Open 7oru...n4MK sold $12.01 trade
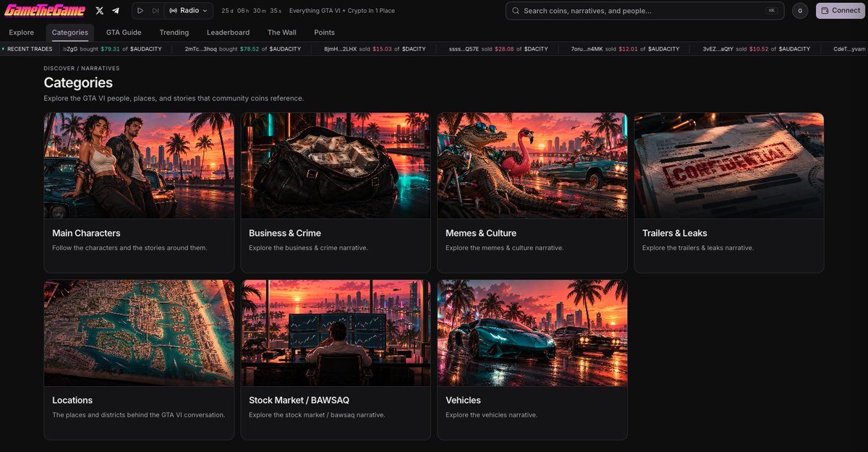Image resolution: width=868 pixels, height=452 pixels. point(625,49)
